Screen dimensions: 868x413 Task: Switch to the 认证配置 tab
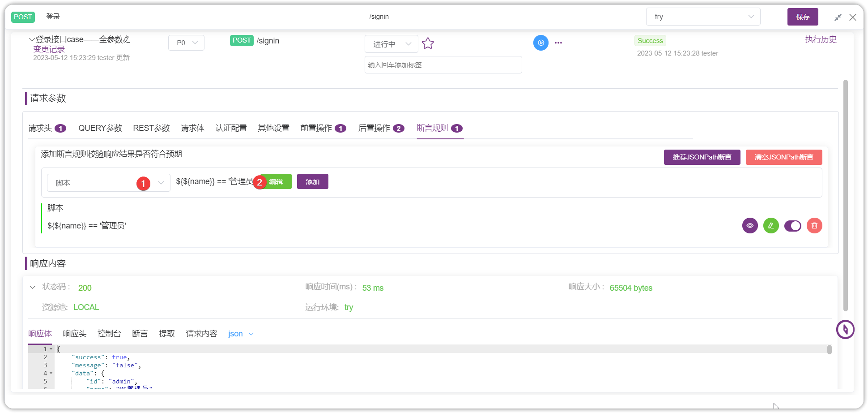tap(231, 129)
